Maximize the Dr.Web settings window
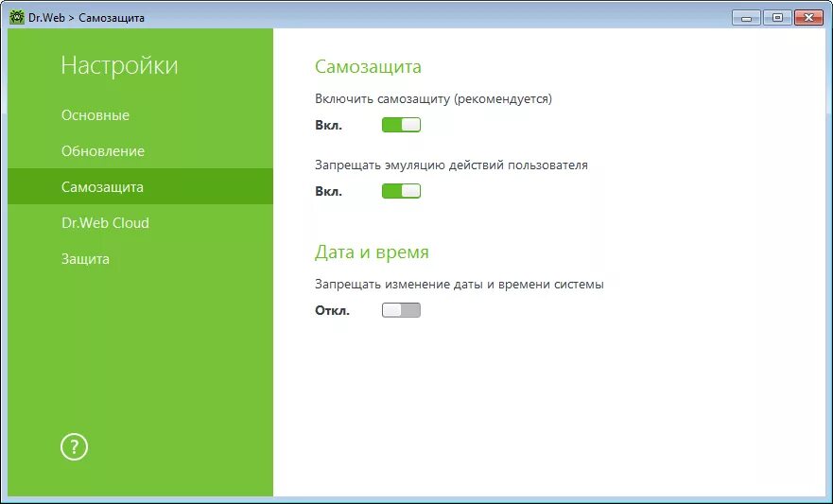Viewport: 833px width, 504px height. click(x=777, y=18)
